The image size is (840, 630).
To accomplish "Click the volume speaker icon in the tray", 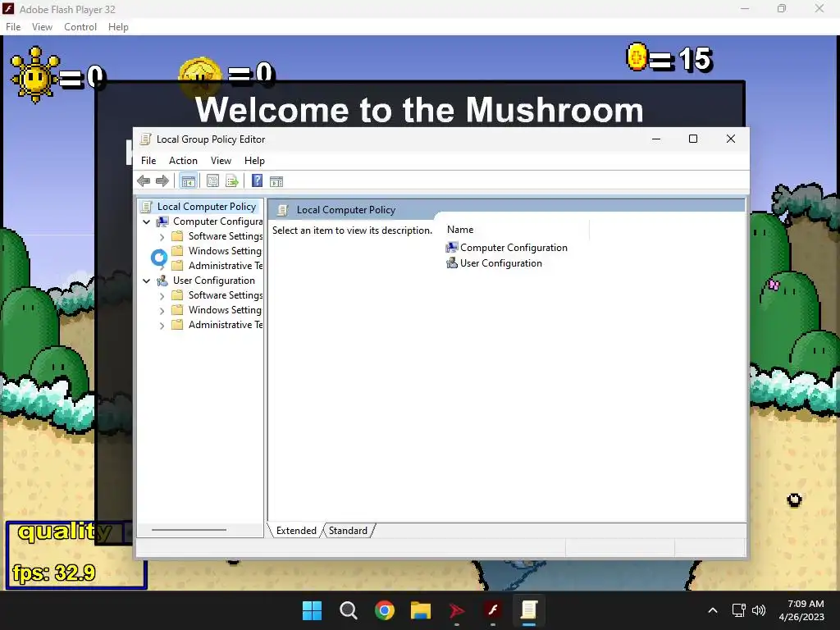I will pos(758,610).
